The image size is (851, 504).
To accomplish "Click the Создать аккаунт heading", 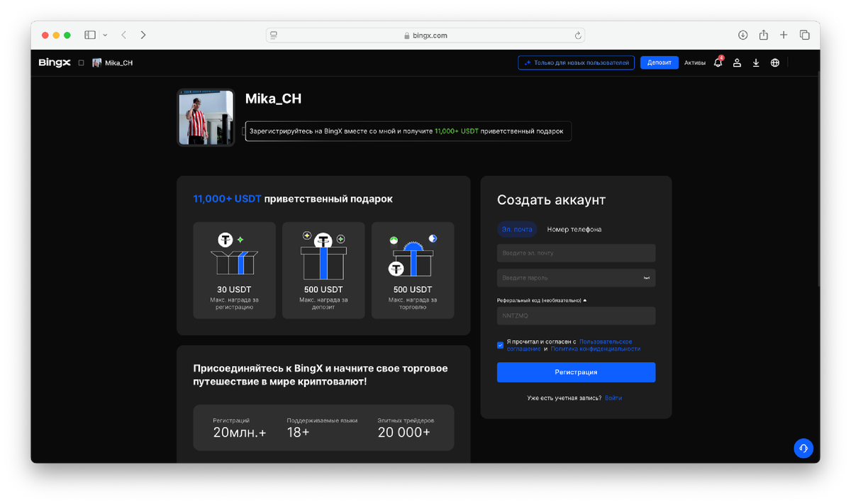I will pos(551,200).
